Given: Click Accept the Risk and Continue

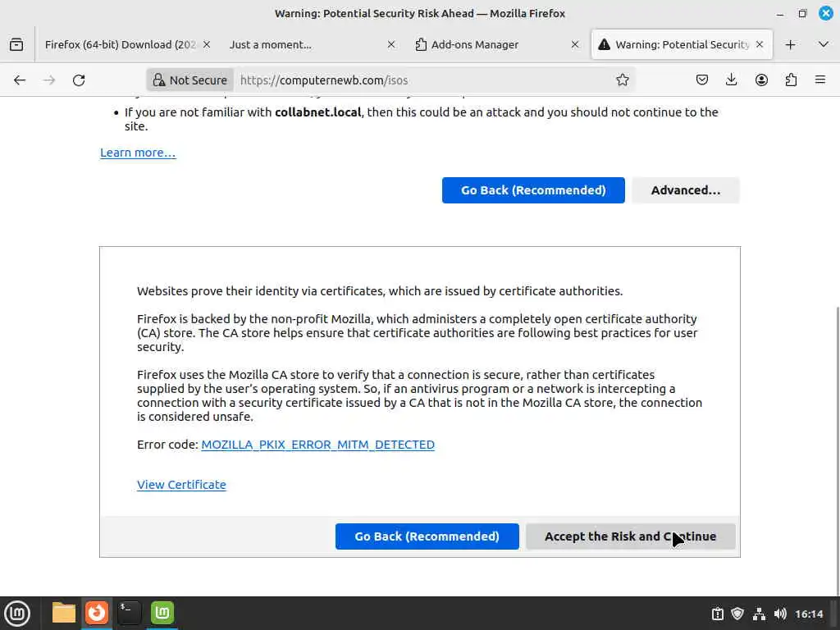Looking at the screenshot, I should point(630,536).
